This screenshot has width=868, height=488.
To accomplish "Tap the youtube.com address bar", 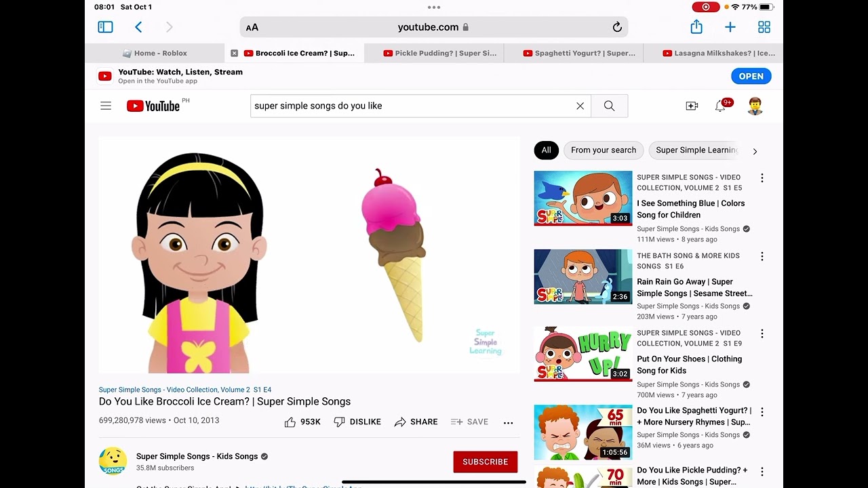I will 434,27.
